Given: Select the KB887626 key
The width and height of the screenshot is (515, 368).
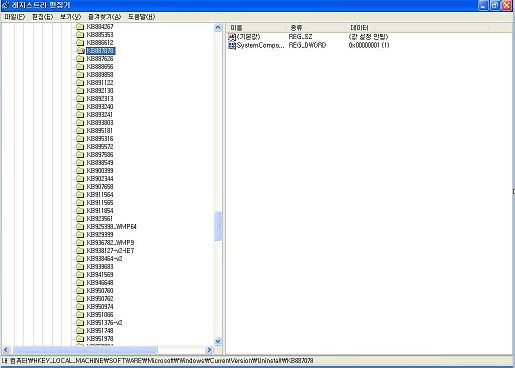Looking at the screenshot, I should click(100, 59).
